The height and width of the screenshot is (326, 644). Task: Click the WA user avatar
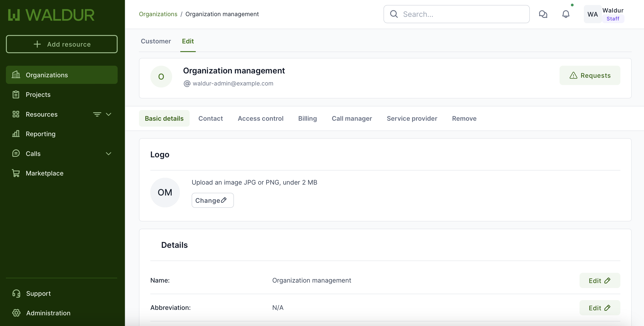tap(592, 14)
